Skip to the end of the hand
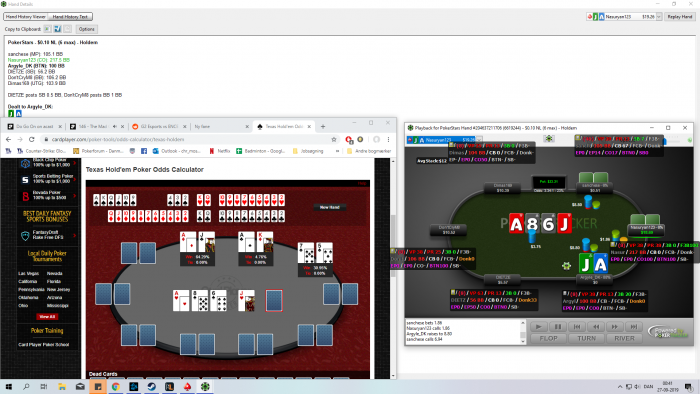The image size is (700, 394). [x=634, y=327]
